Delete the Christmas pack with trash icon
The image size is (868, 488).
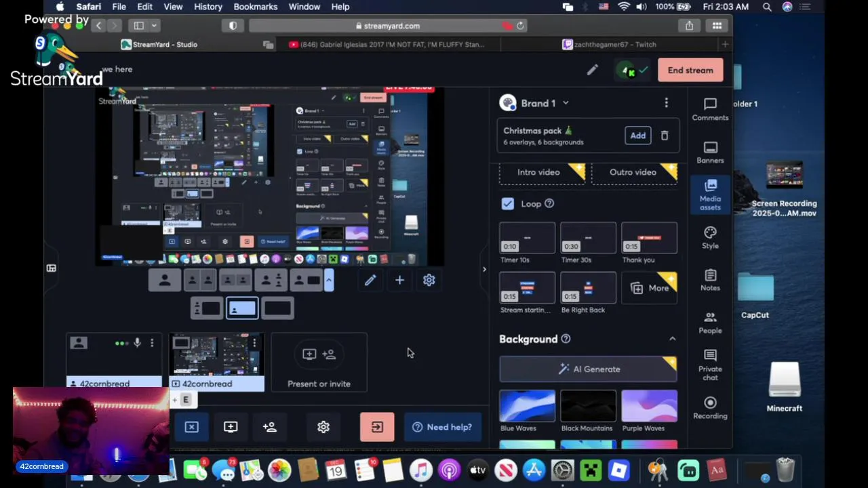tap(665, 136)
